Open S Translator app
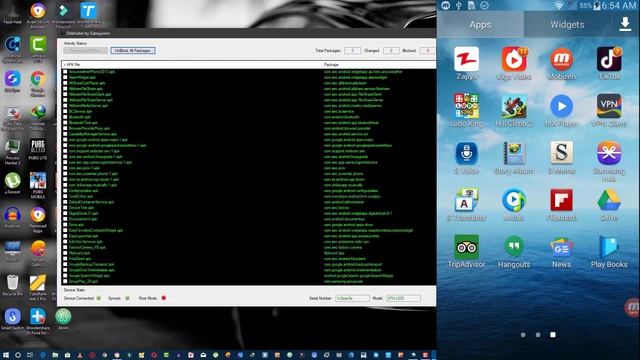 pos(466,200)
